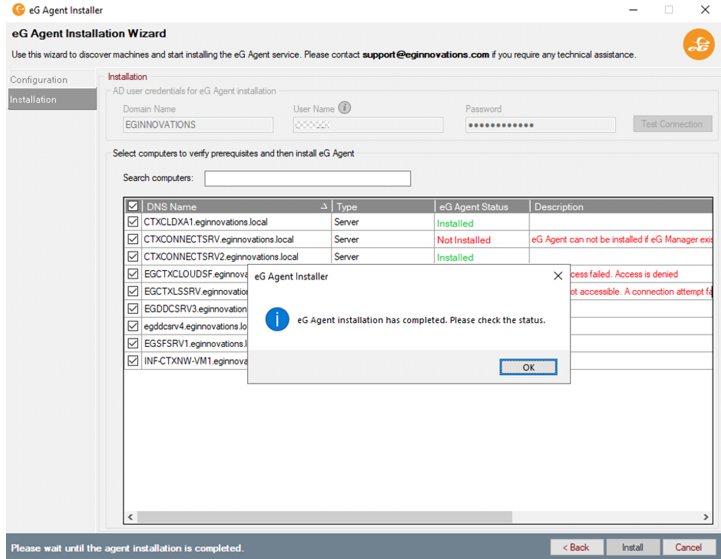Select the CTXCONNECTSRV2.eginnovations.local row name
721x559 pixels.
click(x=221, y=257)
